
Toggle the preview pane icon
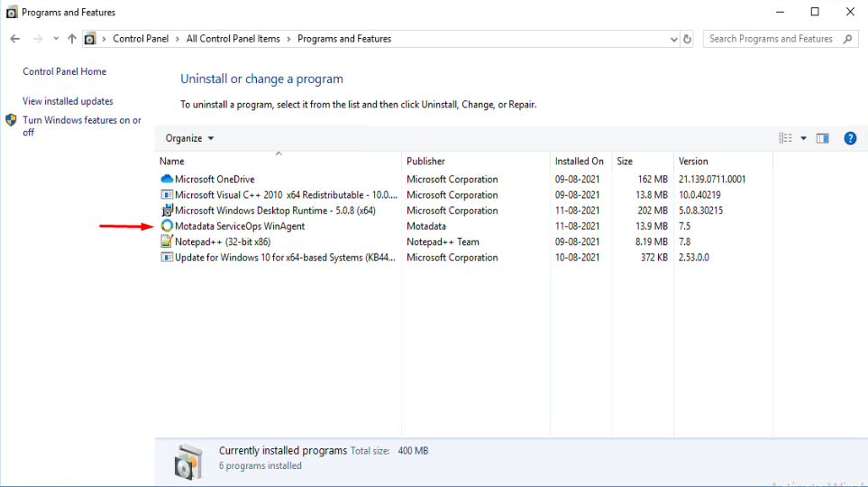tap(823, 139)
